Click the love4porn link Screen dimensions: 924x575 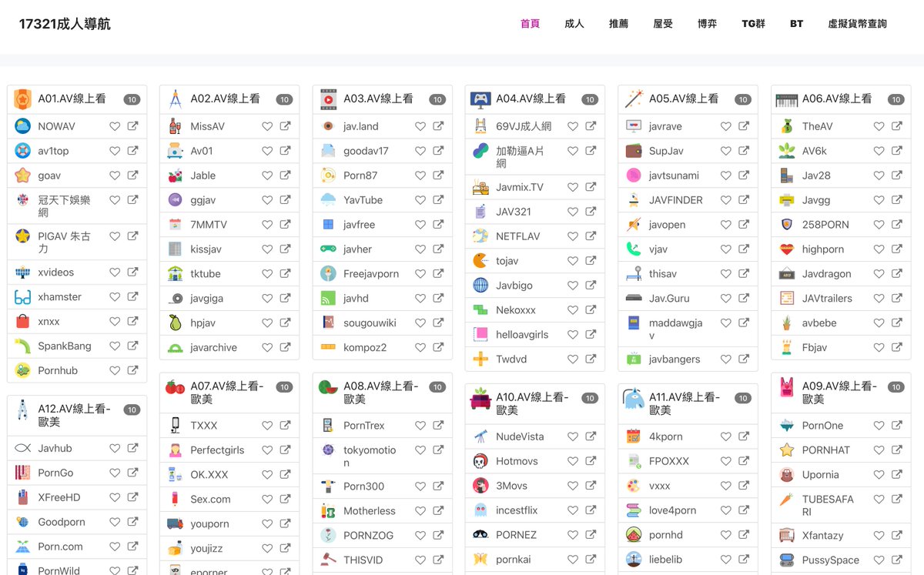(672, 510)
